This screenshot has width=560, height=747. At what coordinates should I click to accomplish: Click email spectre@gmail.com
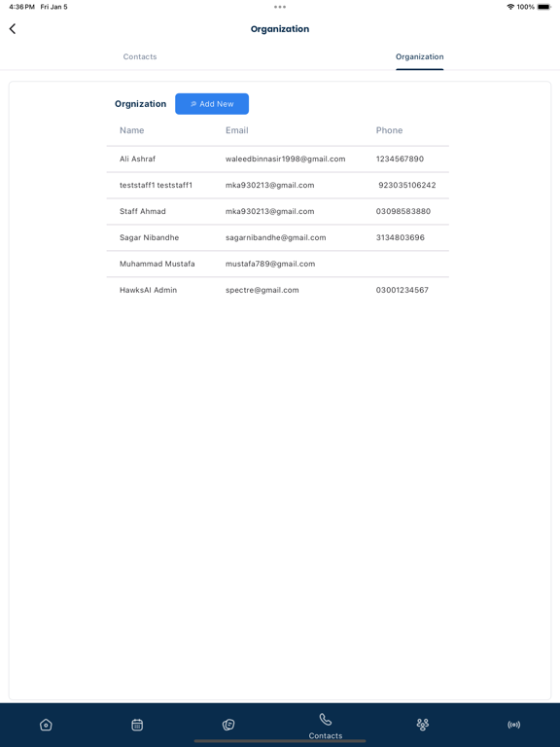point(262,290)
